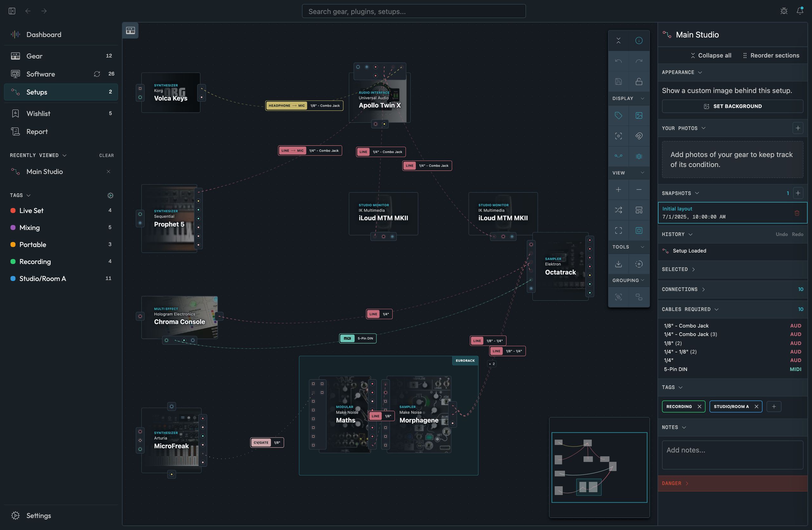Go forward using the forward arrow
This screenshot has width=812, height=530.
[x=44, y=11]
